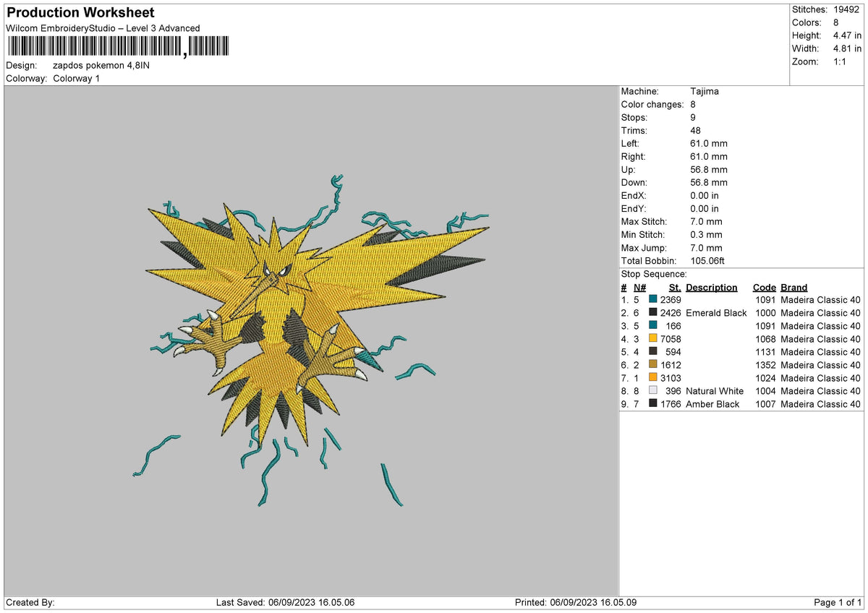Click thread code 1068

[765, 339]
